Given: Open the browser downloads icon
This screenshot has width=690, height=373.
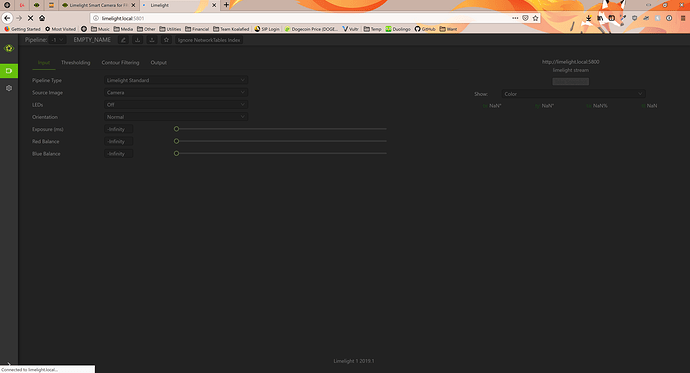Looking at the screenshot, I should click(x=588, y=18).
